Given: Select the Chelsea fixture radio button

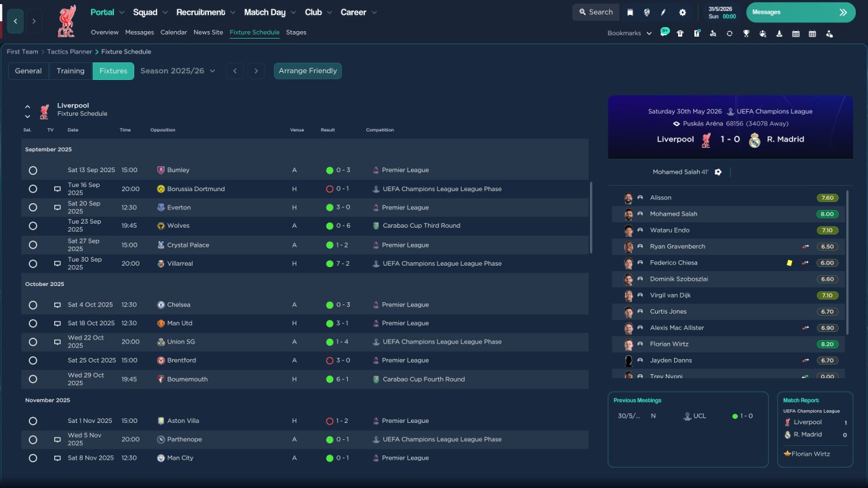Looking at the screenshot, I should [33, 306].
